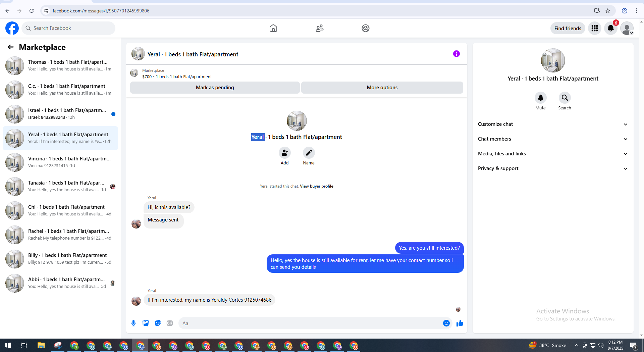Image resolution: width=644 pixels, height=352 pixels.
Task: Open the $700 Marketplace listing link
Action: [177, 77]
